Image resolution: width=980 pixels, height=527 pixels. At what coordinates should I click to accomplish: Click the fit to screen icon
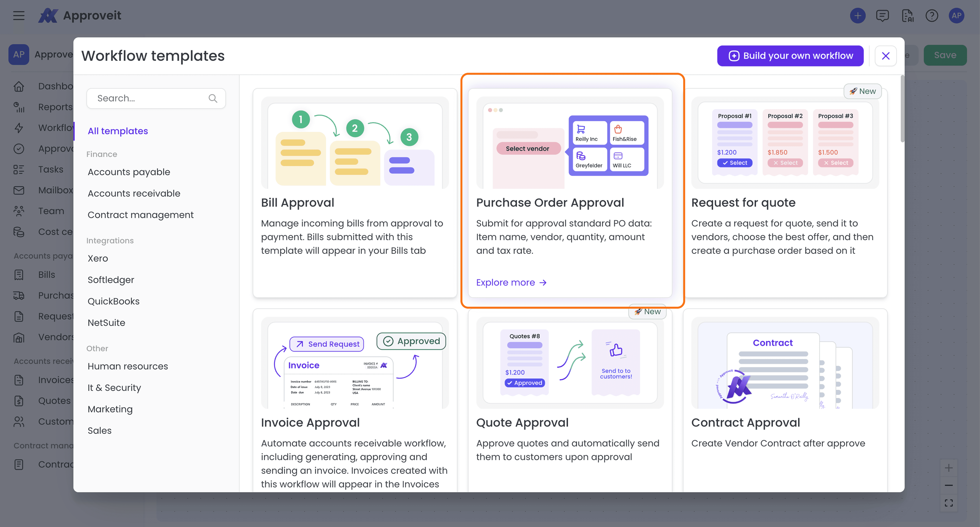(x=949, y=503)
